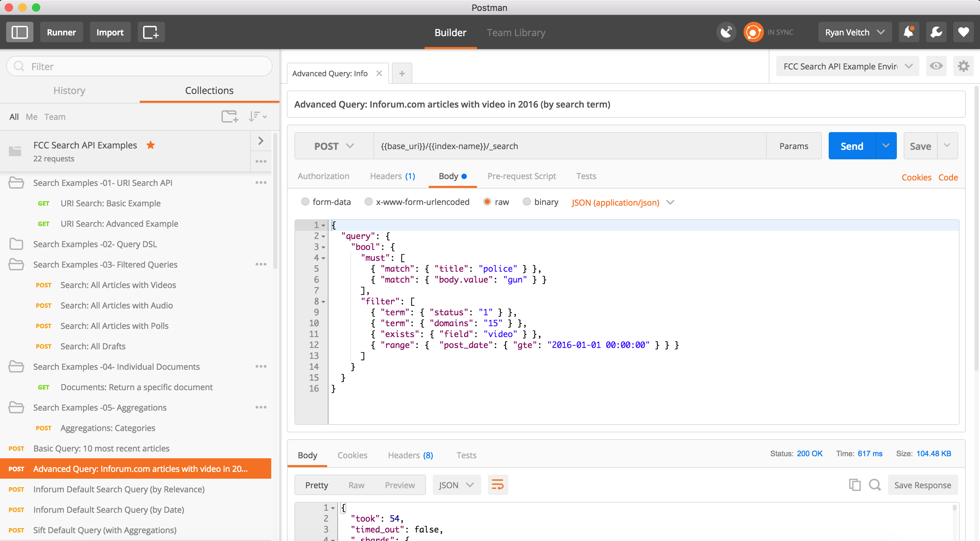Open the FCC Search API environment dropdown
This screenshot has height=541, width=980.
[847, 66]
